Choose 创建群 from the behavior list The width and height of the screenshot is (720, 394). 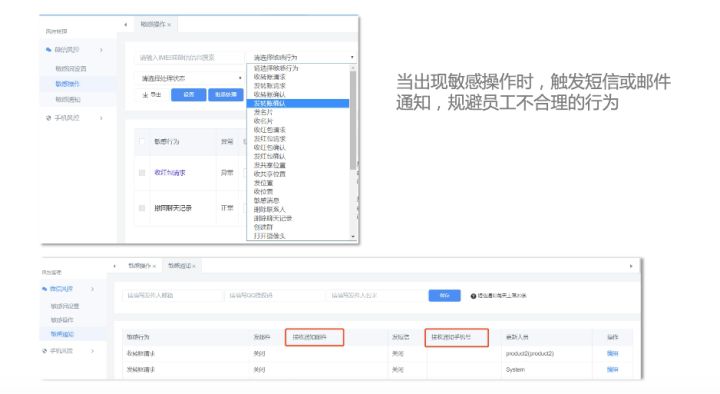[x=263, y=227]
